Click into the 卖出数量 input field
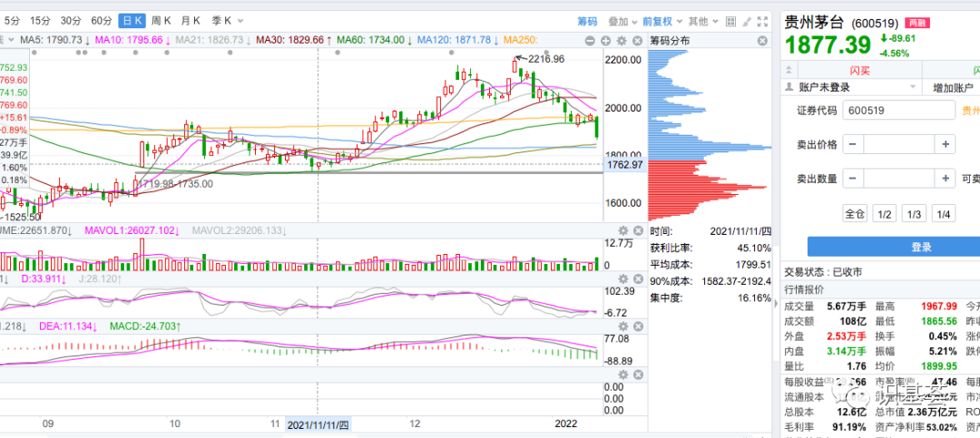 tap(898, 180)
